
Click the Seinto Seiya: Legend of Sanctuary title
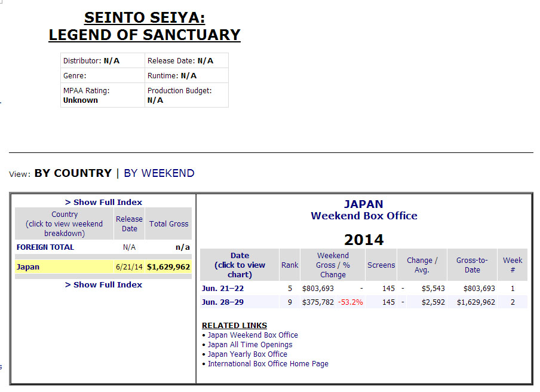(x=145, y=26)
